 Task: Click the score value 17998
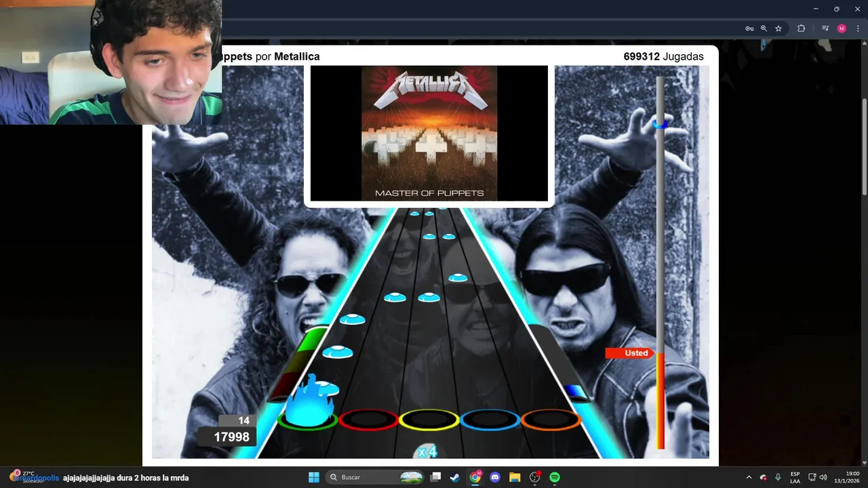pos(231,437)
